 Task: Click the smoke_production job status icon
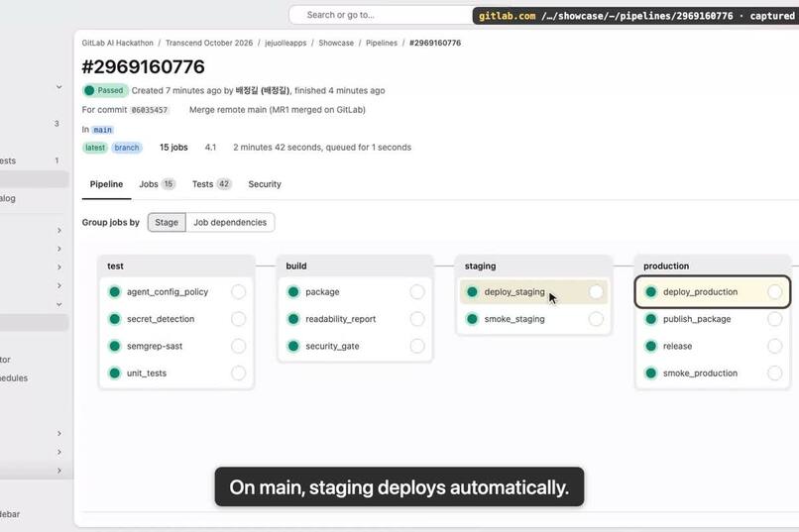click(650, 372)
